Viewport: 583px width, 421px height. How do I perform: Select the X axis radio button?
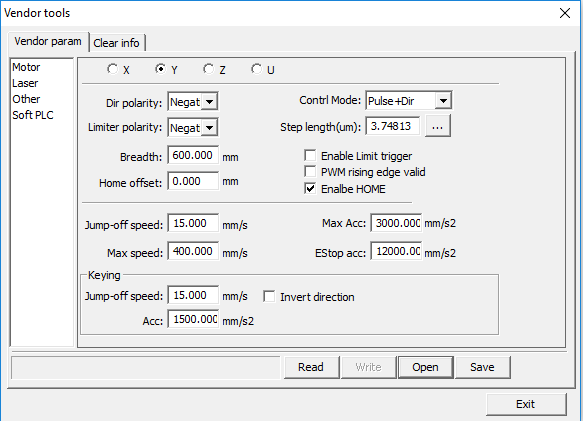coord(112,69)
